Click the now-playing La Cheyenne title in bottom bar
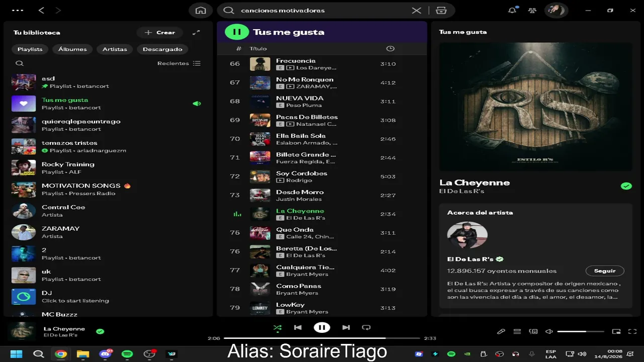The image size is (644, 362). point(64,329)
